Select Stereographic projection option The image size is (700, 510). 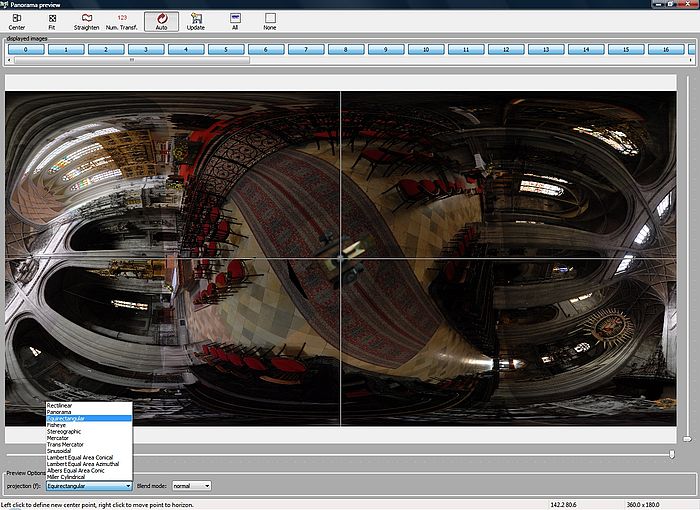64,431
